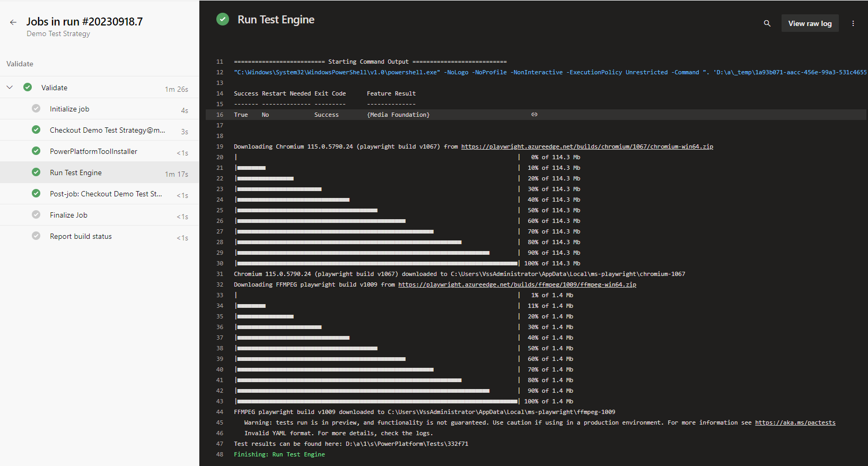Click the {Media Foundation} feature result text
Viewport: 868px width, 466px height.
coord(398,115)
